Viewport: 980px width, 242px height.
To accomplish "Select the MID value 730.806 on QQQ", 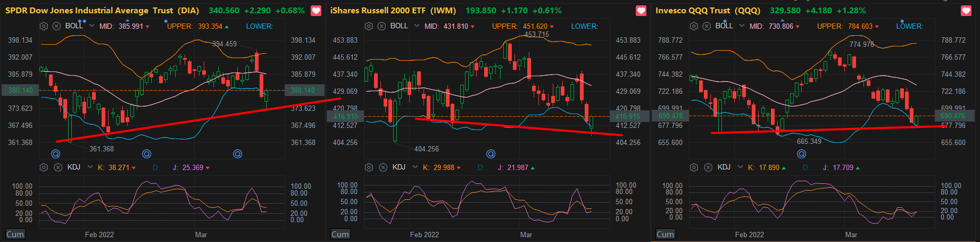I will (x=781, y=26).
